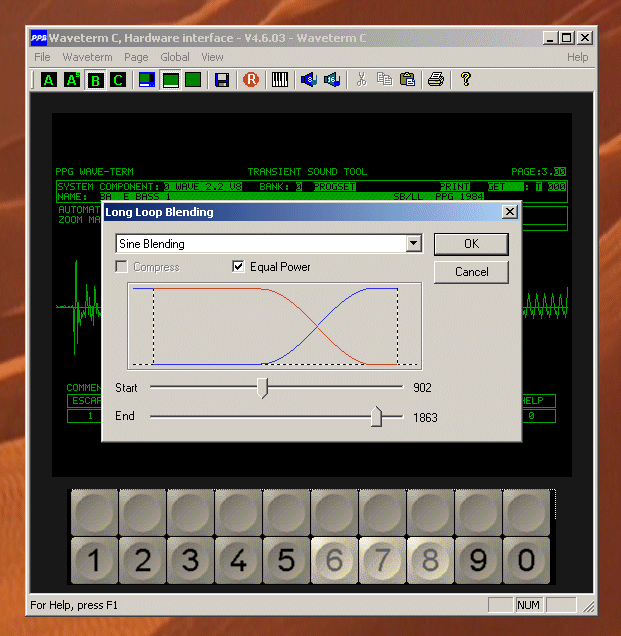Click the floppy disk save icon
The image size is (621, 636).
[222, 80]
